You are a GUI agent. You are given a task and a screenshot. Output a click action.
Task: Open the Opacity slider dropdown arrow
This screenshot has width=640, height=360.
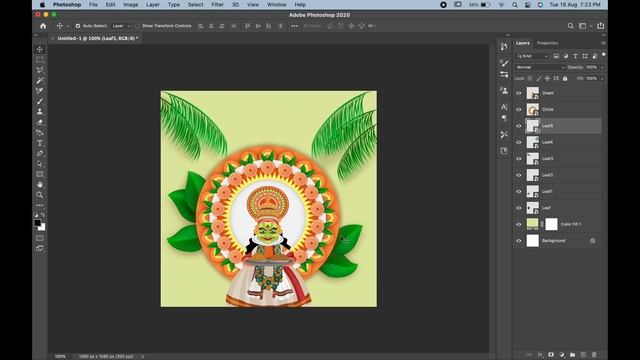point(602,67)
